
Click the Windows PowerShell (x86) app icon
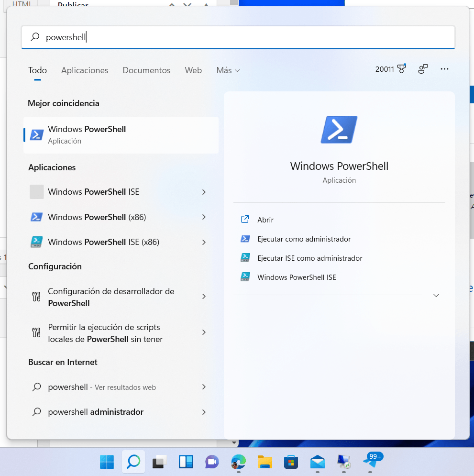[37, 217]
